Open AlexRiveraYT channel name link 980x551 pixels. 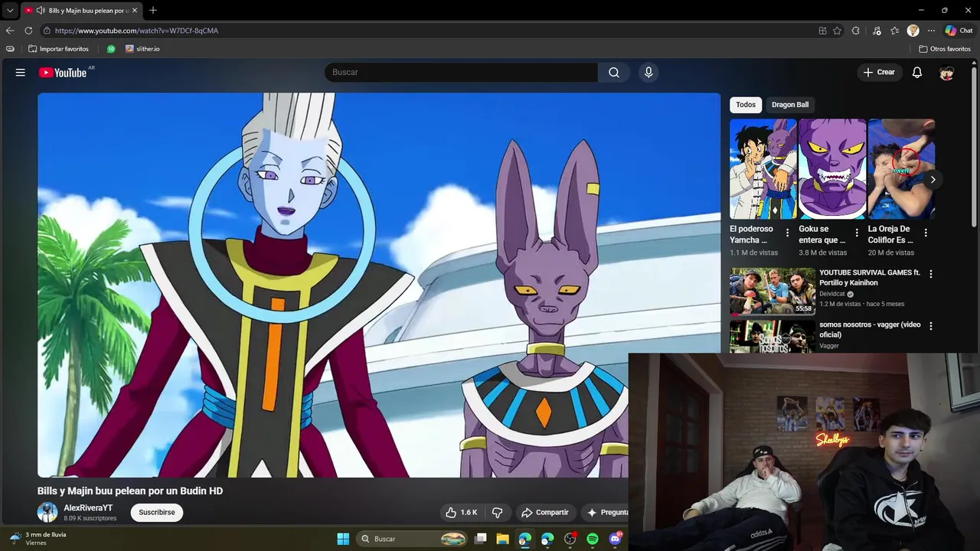(x=88, y=508)
